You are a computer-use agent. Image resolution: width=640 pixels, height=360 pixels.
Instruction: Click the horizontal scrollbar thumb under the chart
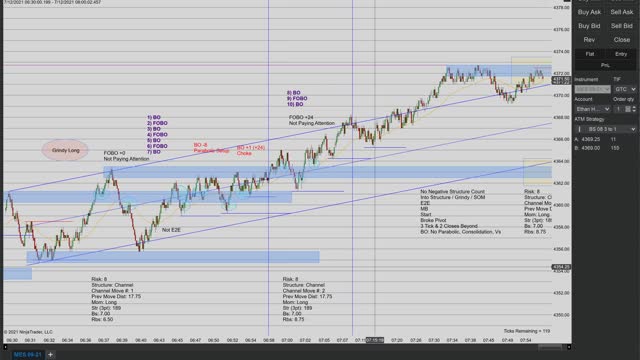pyautogui.click(x=550, y=347)
